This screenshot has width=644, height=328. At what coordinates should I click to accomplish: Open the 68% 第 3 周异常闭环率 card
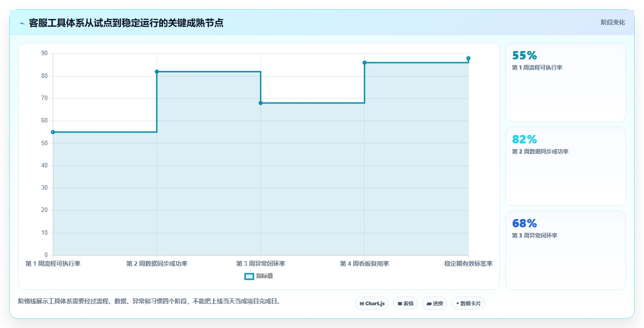click(565, 250)
